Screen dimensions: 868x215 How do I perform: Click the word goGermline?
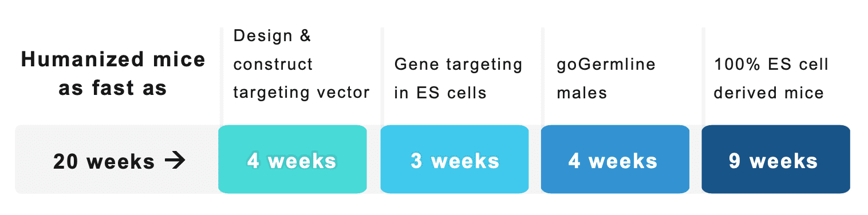606,65
